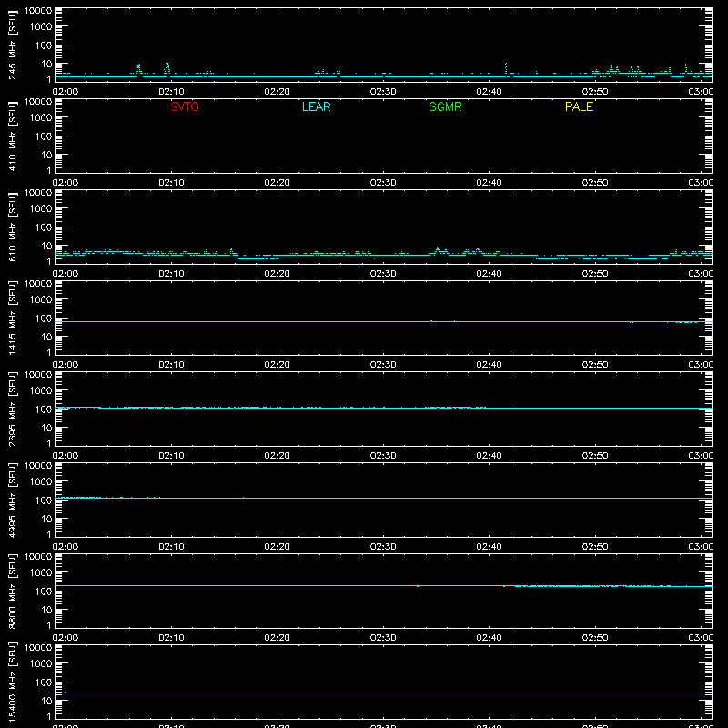
Task: Click the yellow PALE station label
Action: tap(579, 106)
